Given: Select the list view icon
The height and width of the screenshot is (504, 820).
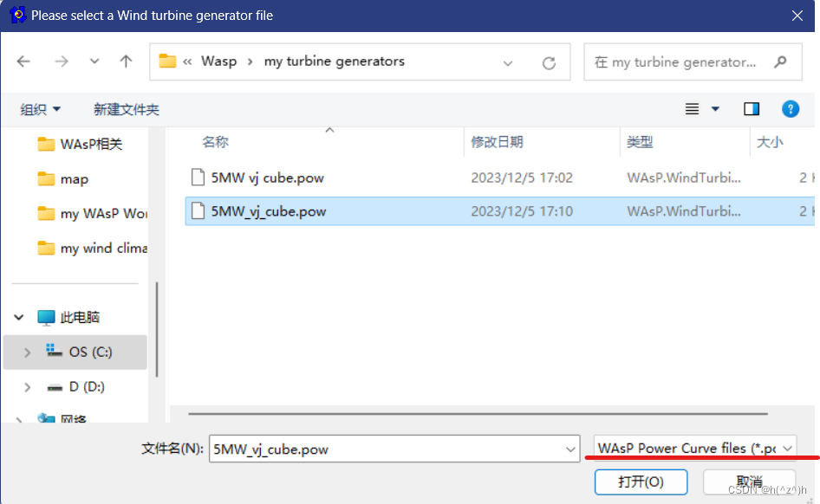Looking at the screenshot, I should [x=692, y=108].
